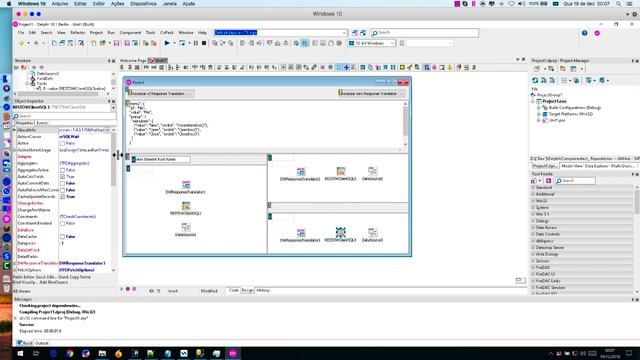Select DWResponseTranslator3 component on the form
640x360 pixels.
[x=300, y=236]
